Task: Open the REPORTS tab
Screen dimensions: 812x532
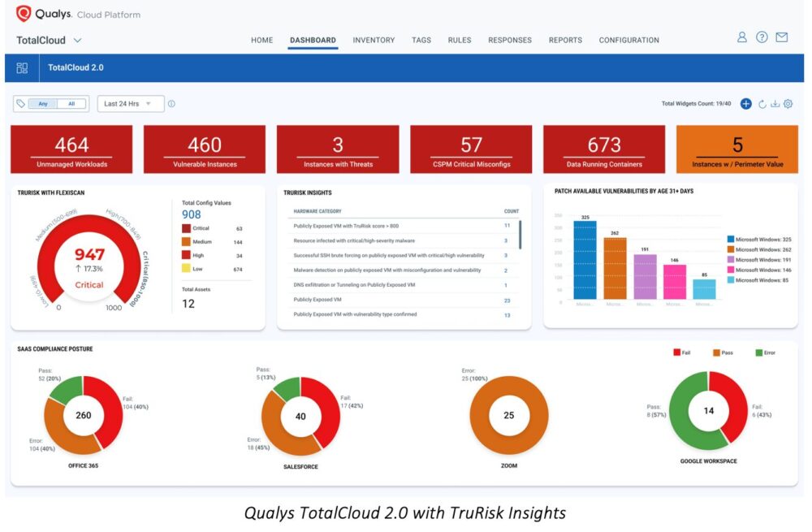Action: pos(565,40)
